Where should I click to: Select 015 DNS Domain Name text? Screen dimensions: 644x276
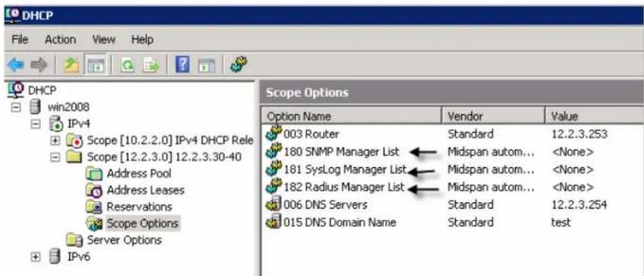point(340,223)
